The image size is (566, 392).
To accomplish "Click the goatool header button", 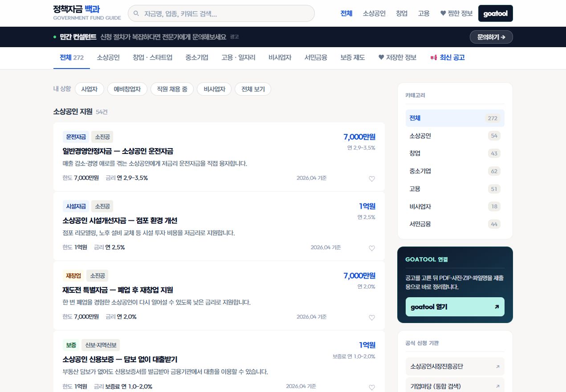I will pos(496,13).
